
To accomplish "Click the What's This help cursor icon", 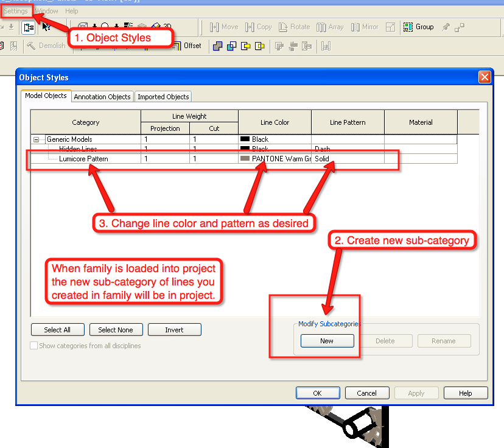I will [46, 27].
